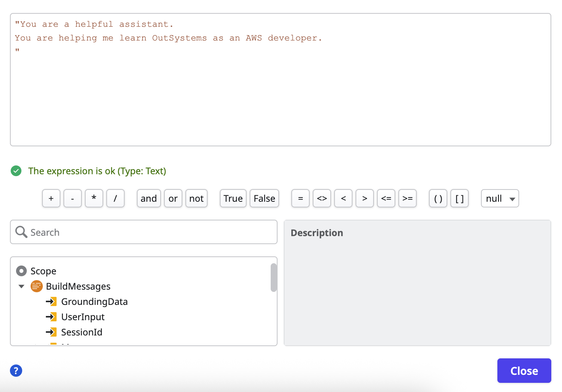Close the expression editor
The image size is (562, 392).
tap(524, 371)
